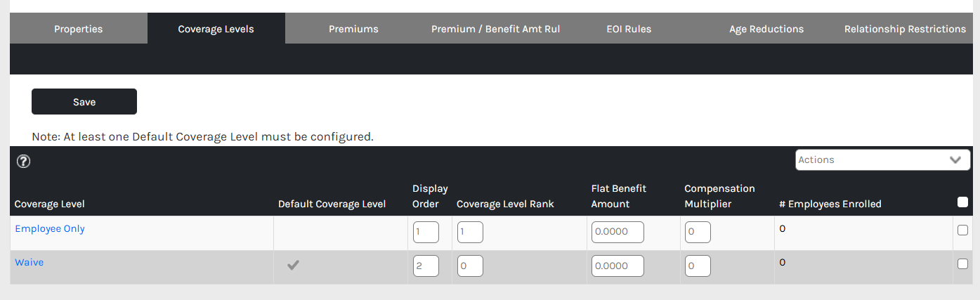Open the help question mark icon
This screenshot has height=300, width=980.
coord(24,162)
